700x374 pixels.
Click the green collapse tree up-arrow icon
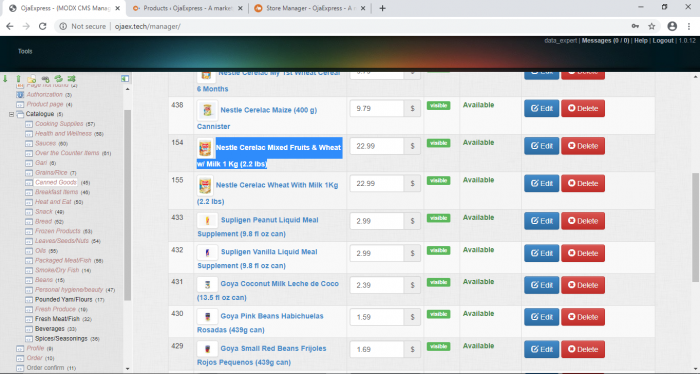(x=18, y=79)
